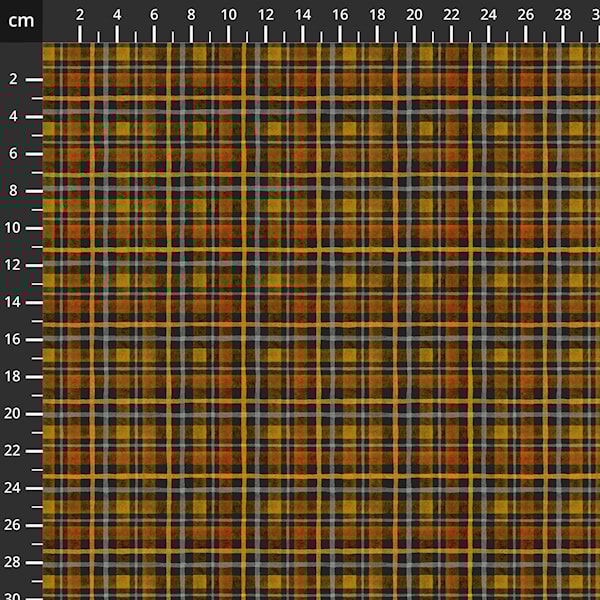Click the 4 mark on the left ruler
This screenshot has height=600, width=600.
pos(15,116)
